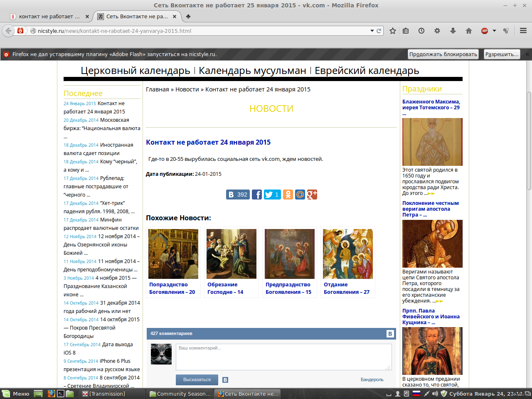This screenshot has height=399, width=532.
Task: Open the "Обрезание Господне" thumbnail
Action: [x=232, y=254]
